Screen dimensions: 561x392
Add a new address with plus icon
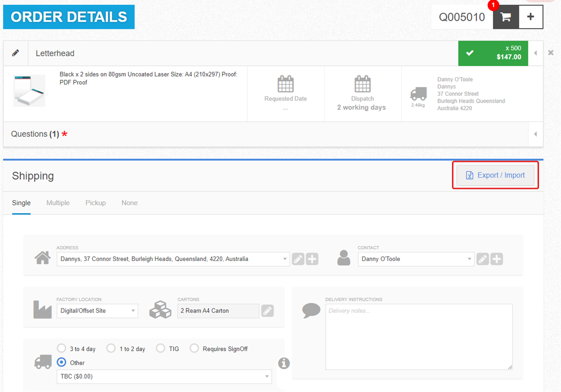click(x=312, y=259)
